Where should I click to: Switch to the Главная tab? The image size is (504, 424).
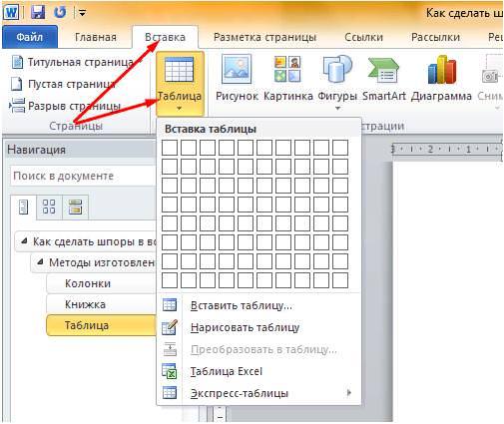[x=96, y=37]
